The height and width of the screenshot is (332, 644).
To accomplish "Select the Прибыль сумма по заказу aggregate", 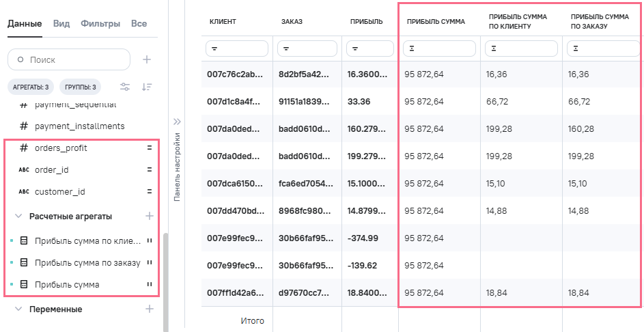I will 87,262.
